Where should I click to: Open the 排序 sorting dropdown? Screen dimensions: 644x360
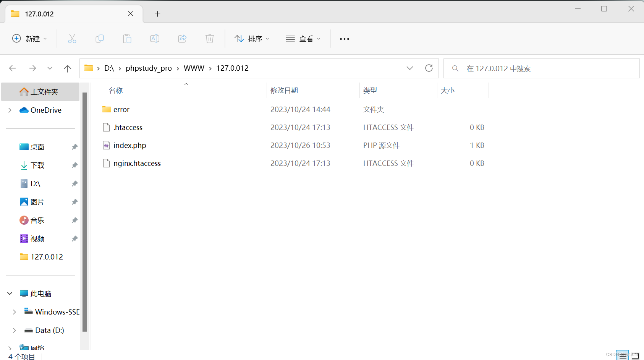(252, 39)
